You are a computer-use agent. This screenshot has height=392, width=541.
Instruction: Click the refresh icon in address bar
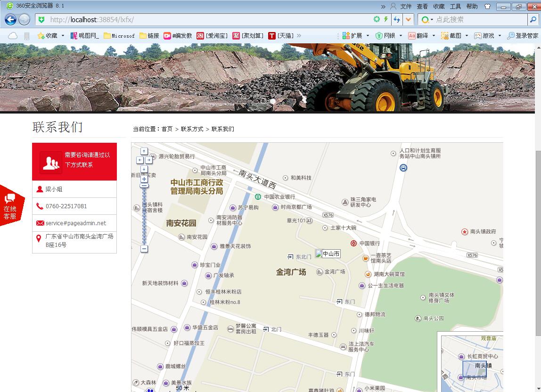coord(377,19)
